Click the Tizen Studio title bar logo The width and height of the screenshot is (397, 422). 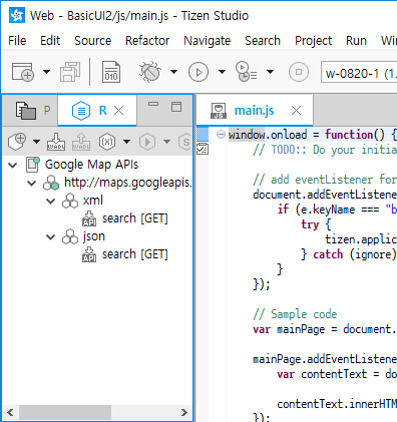pyautogui.click(x=17, y=15)
